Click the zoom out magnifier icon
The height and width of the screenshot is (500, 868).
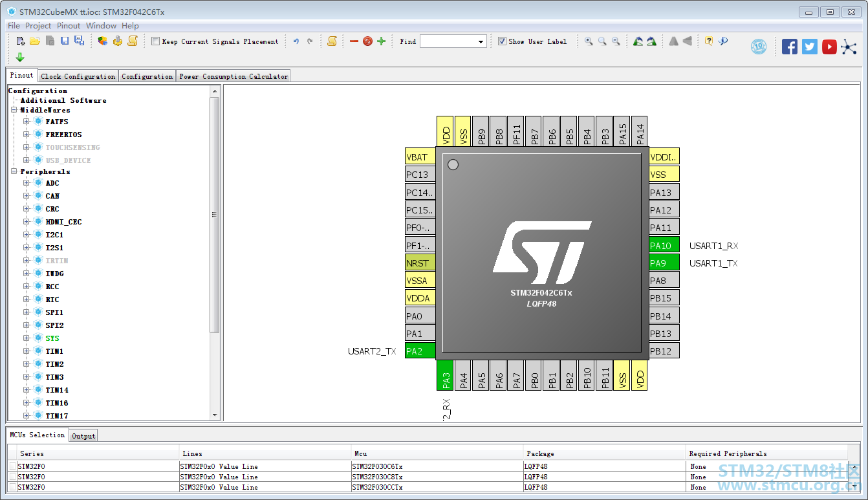[616, 41]
